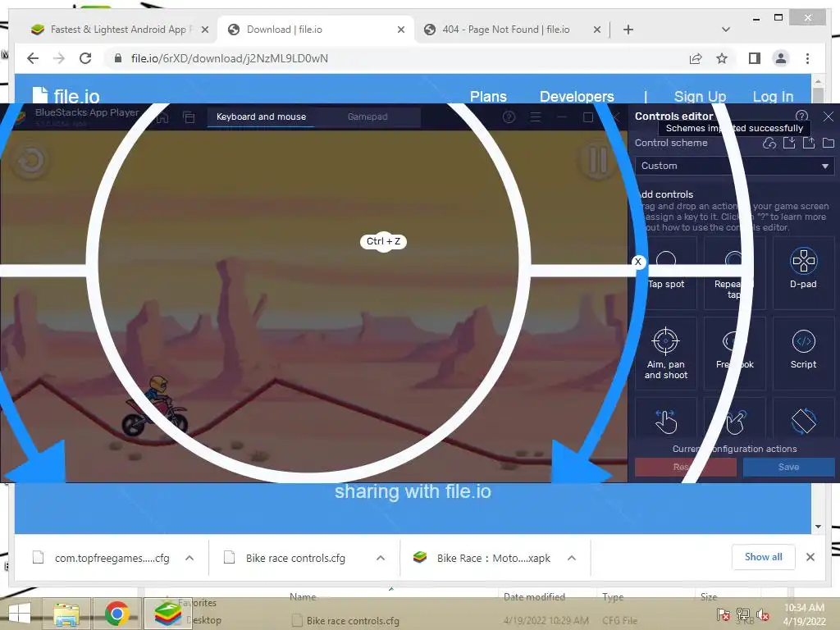Open the Chrome three-dot menu
This screenshot has height=630, width=840.
pos(807,58)
